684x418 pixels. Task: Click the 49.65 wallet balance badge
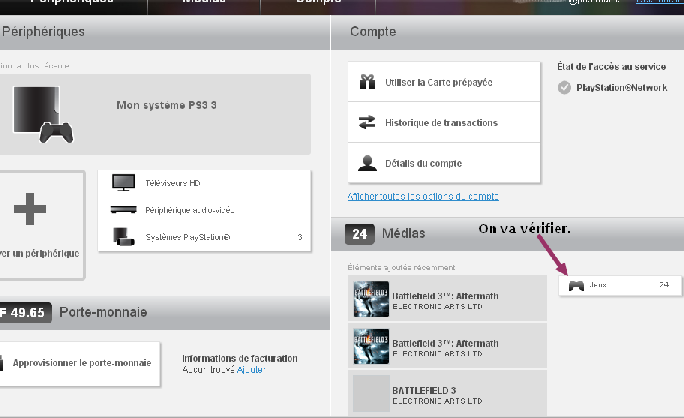click(x=25, y=312)
